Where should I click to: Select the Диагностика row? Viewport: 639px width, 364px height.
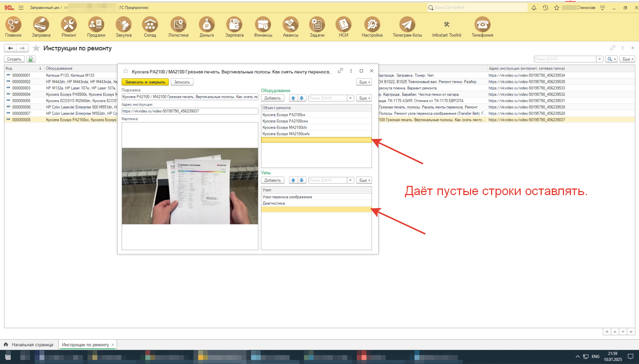[316, 203]
